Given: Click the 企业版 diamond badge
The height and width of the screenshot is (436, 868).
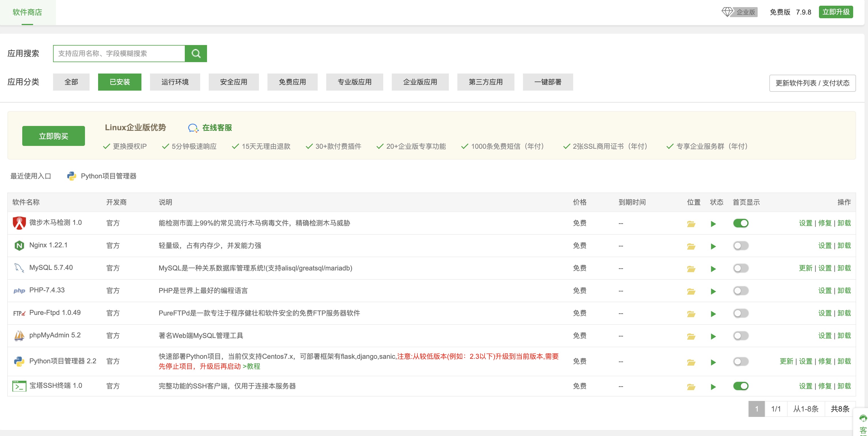Looking at the screenshot, I should click(x=740, y=12).
